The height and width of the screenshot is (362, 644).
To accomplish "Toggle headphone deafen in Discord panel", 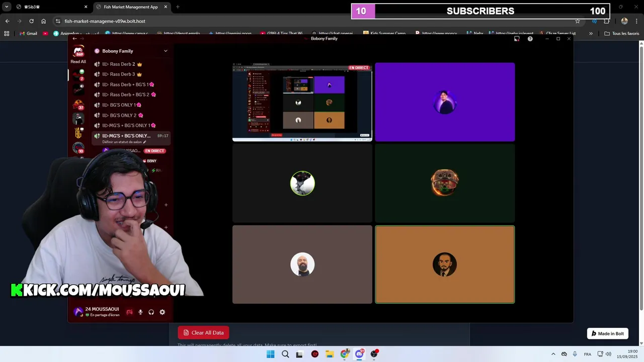I will 151,312.
